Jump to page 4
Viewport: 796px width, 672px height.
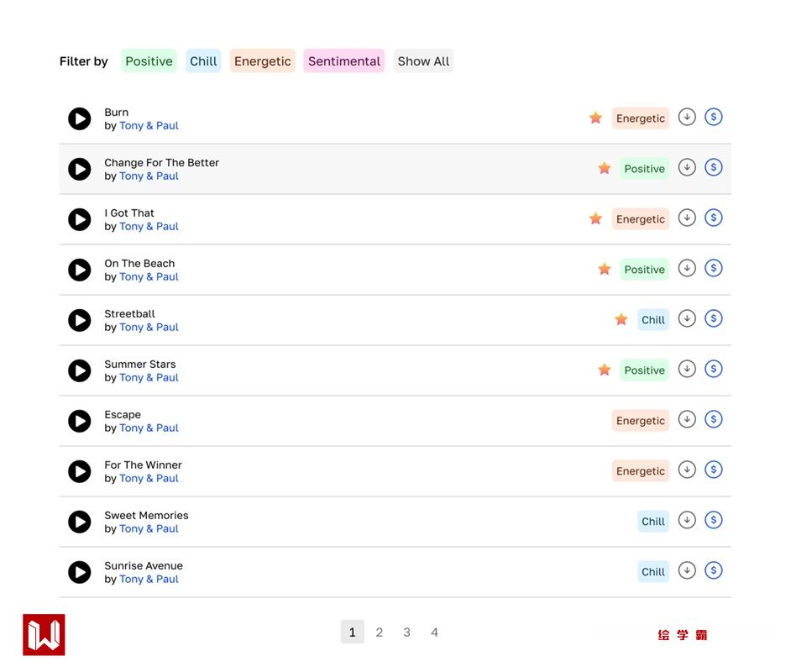(x=434, y=633)
